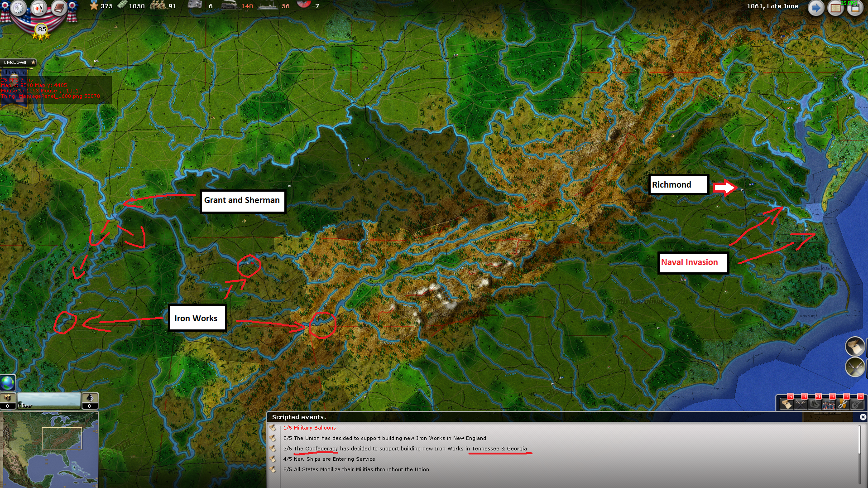The width and height of the screenshot is (868, 488).
Task: Click the minimap overview
Action: coord(49,449)
